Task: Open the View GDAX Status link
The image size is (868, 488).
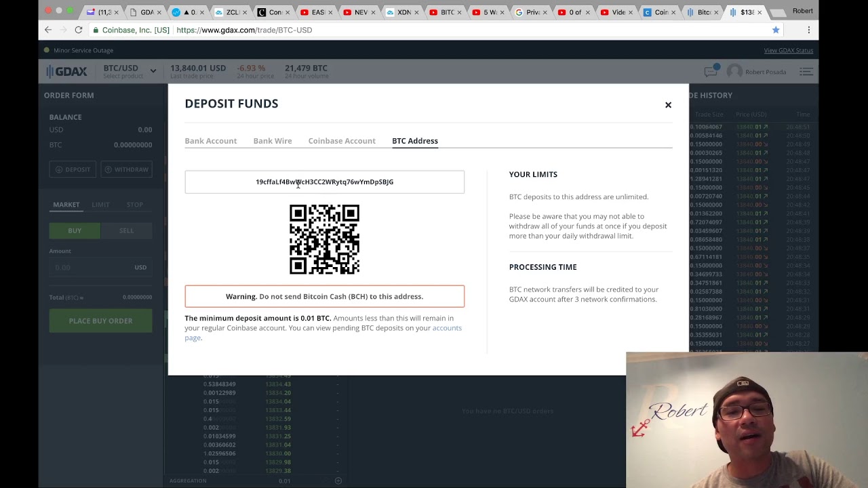Action: (788, 50)
